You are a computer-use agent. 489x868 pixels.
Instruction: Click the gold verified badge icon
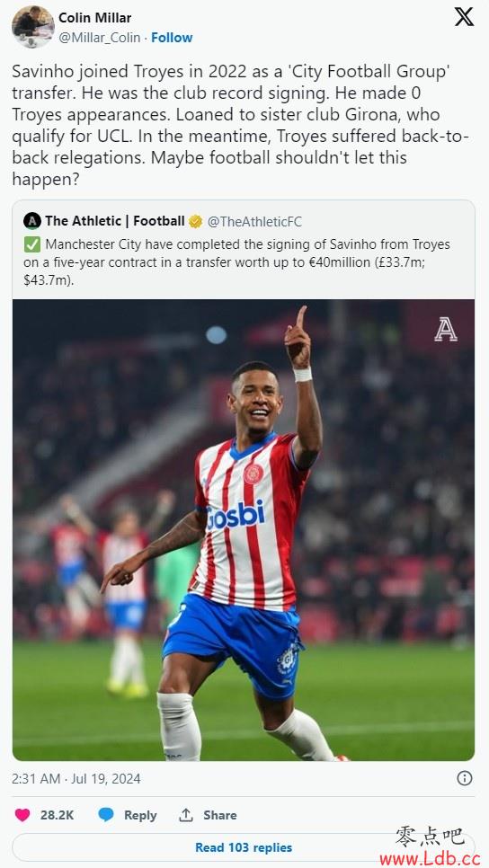click(195, 221)
